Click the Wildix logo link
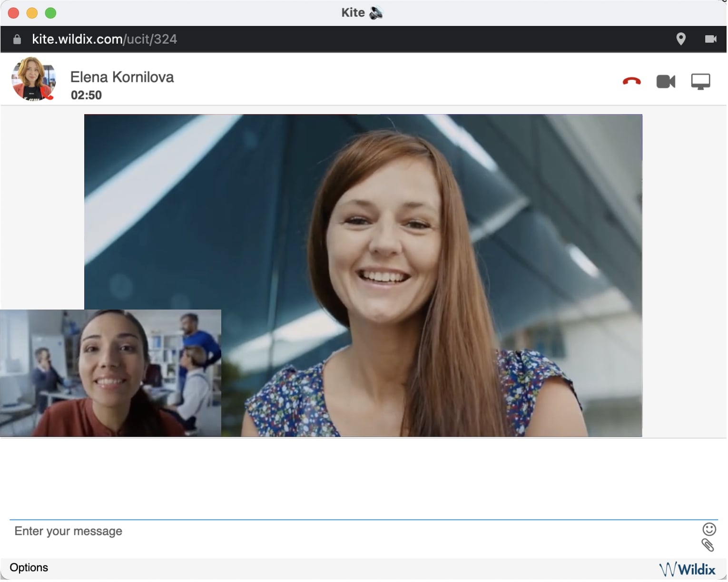The image size is (728, 582). pyautogui.click(x=688, y=569)
